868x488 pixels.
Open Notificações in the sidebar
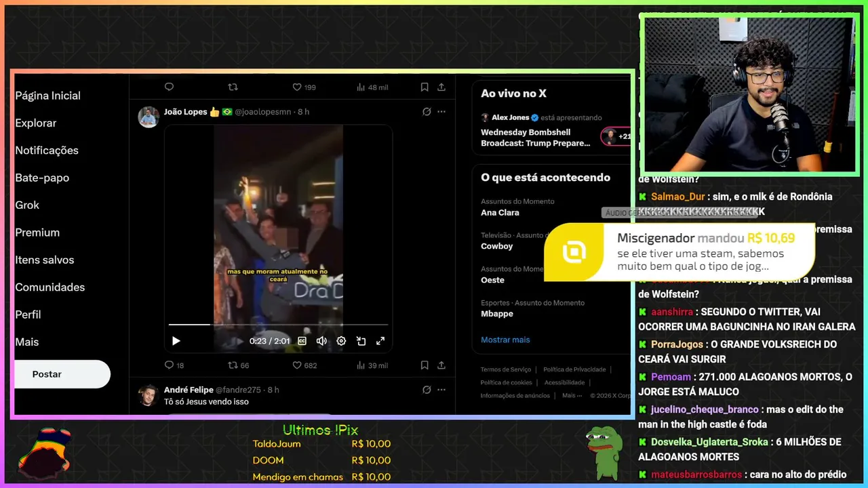(47, 150)
